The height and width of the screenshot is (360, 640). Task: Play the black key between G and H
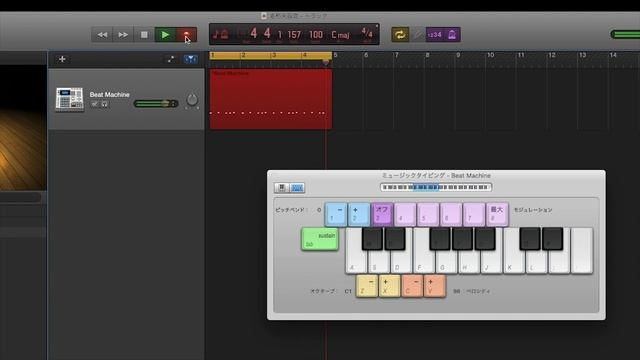462,238
